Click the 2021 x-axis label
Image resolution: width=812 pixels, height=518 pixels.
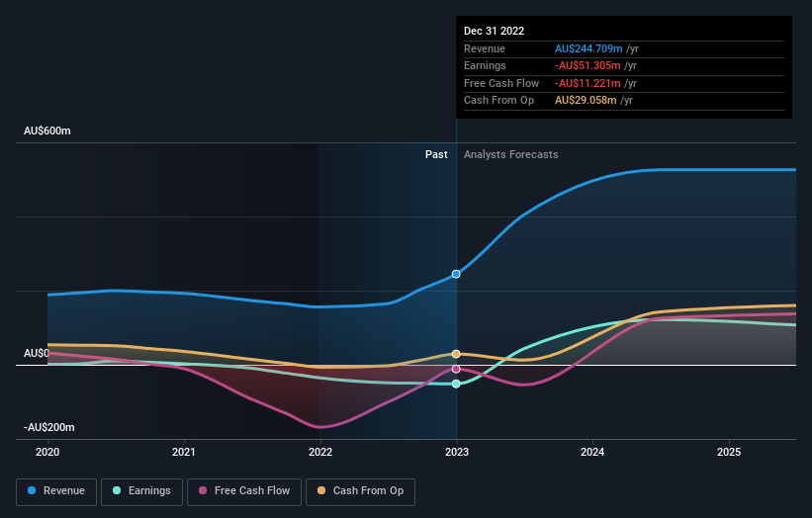tap(184, 452)
